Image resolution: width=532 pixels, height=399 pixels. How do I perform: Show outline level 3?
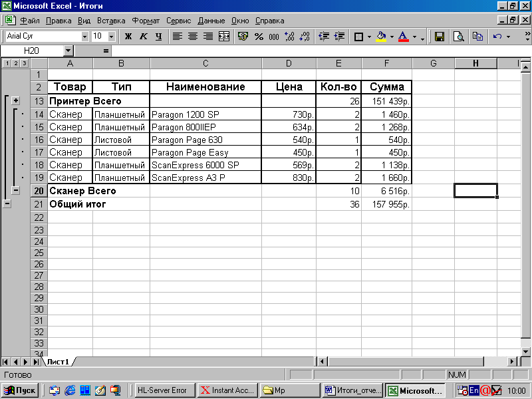24,63
